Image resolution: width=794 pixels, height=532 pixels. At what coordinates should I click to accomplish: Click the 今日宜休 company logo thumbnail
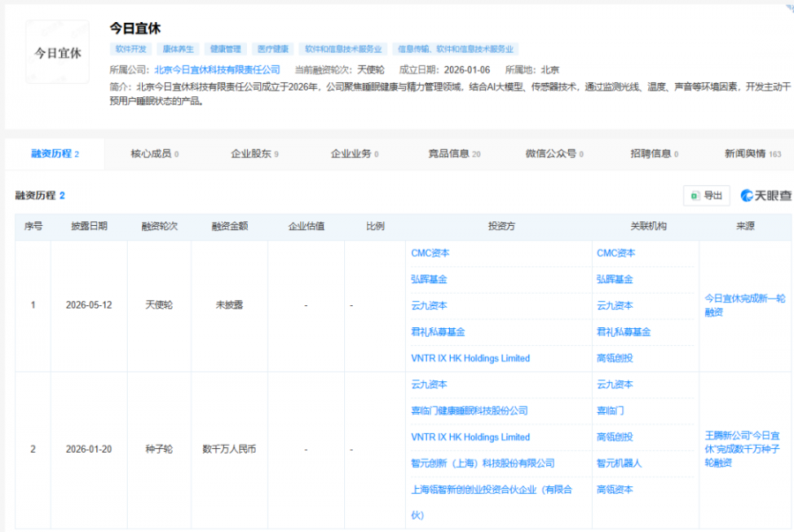57,52
